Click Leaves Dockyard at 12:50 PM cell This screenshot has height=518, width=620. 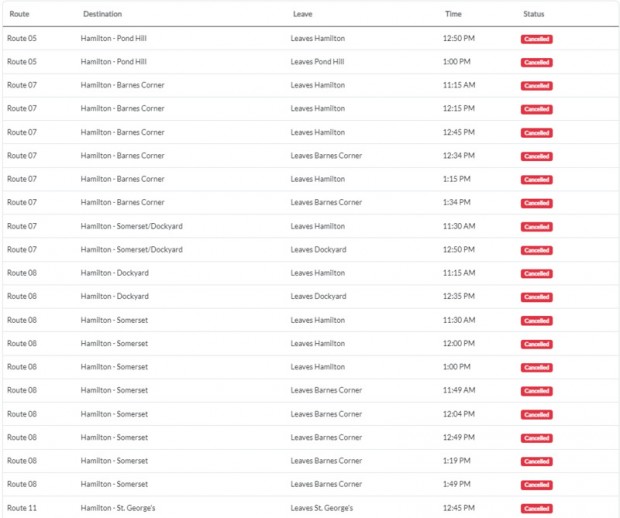pyautogui.click(x=318, y=249)
